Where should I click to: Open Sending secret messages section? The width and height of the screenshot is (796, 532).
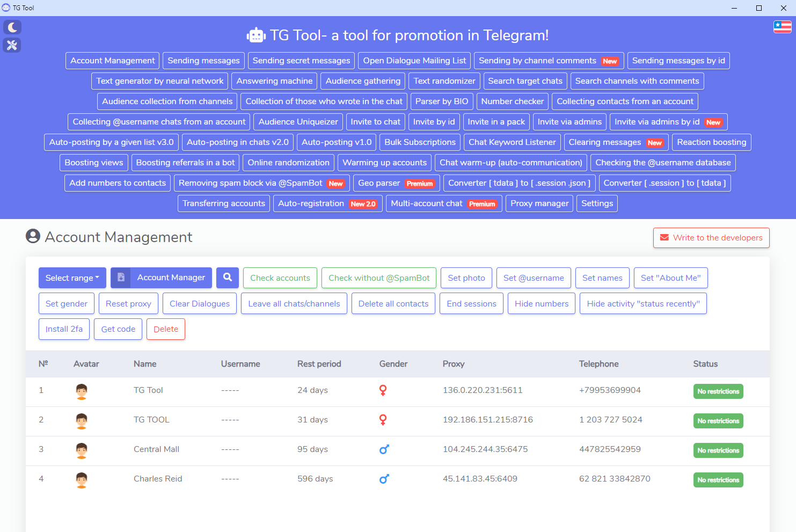pos(301,61)
